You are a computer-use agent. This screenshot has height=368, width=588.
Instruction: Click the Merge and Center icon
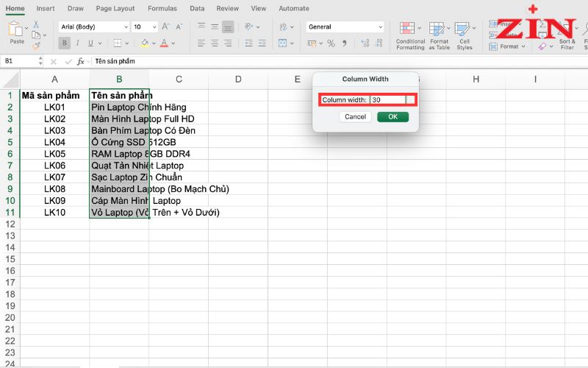click(282, 43)
